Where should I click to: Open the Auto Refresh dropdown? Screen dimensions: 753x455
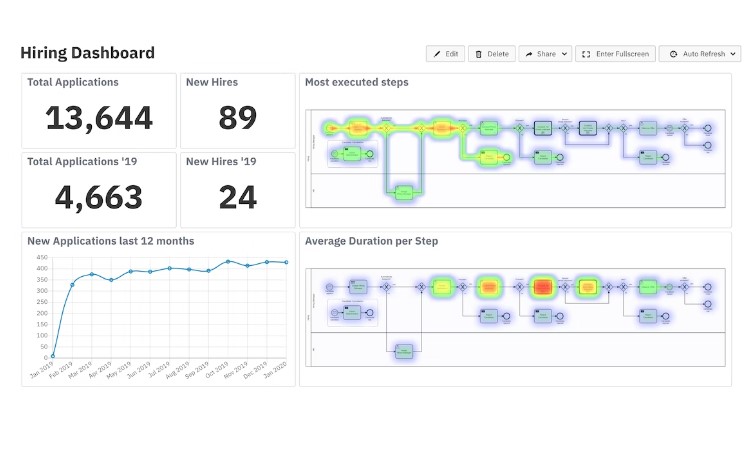pos(700,54)
